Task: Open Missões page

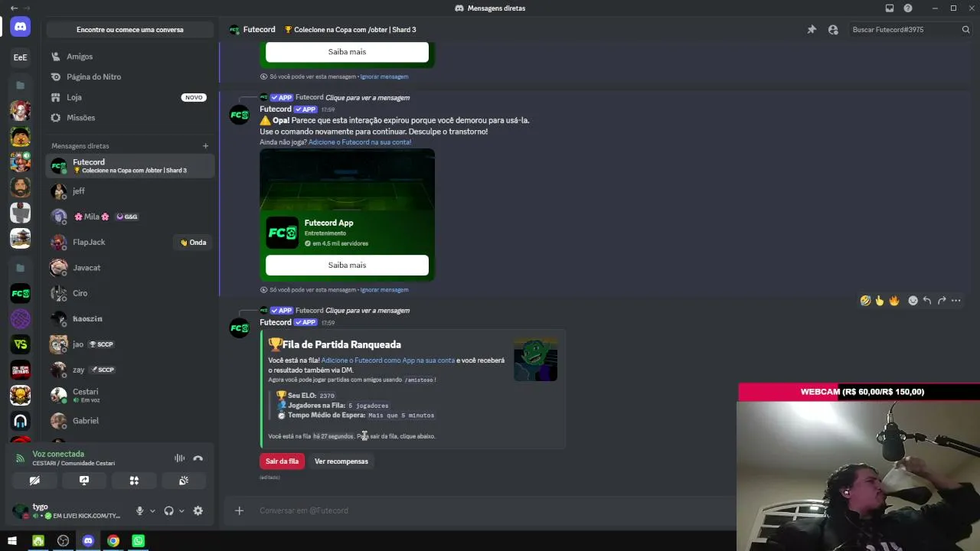Action: pyautogui.click(x=130, y=118)
